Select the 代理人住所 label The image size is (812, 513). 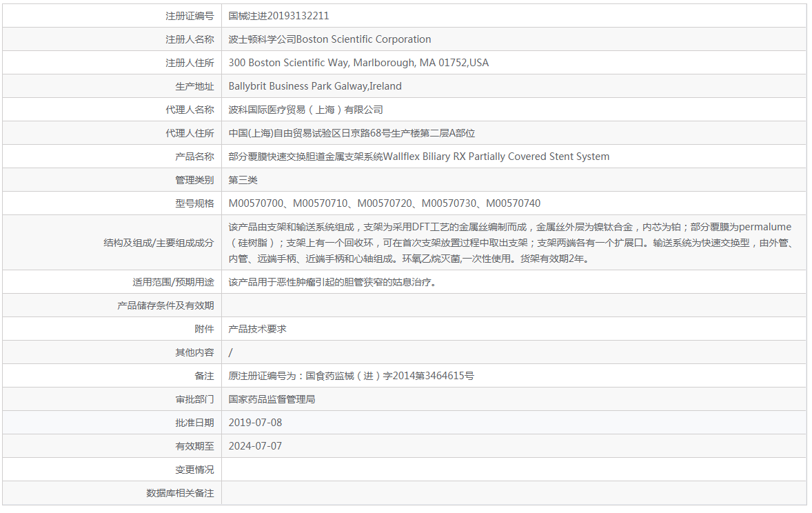tap(190, 133)
